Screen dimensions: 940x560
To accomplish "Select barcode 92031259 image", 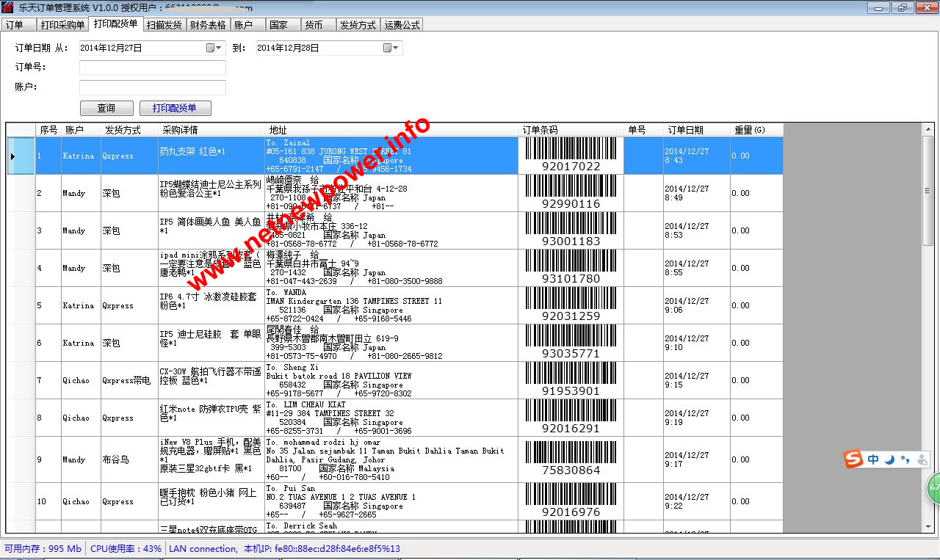I will [x=571, y=305].
